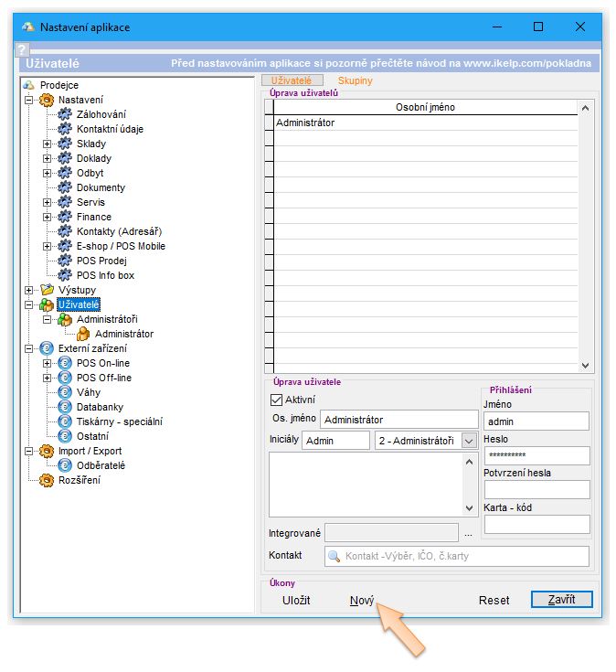The width and height of the screenshot is (616, 672).
Task: Expand the Sklady tree node
Action: pyautogui.click(x=48, y=144)
